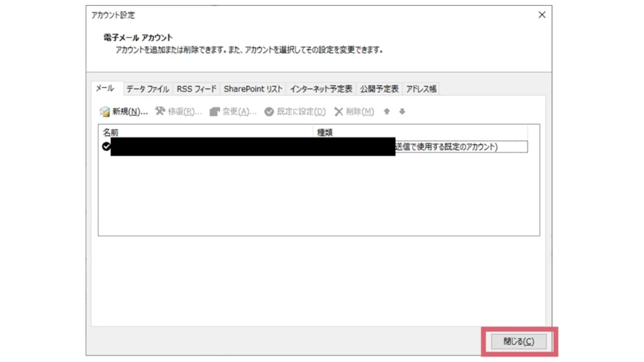
Task: Click the Repair wrench icon
Action: click(x=160, y=111)
